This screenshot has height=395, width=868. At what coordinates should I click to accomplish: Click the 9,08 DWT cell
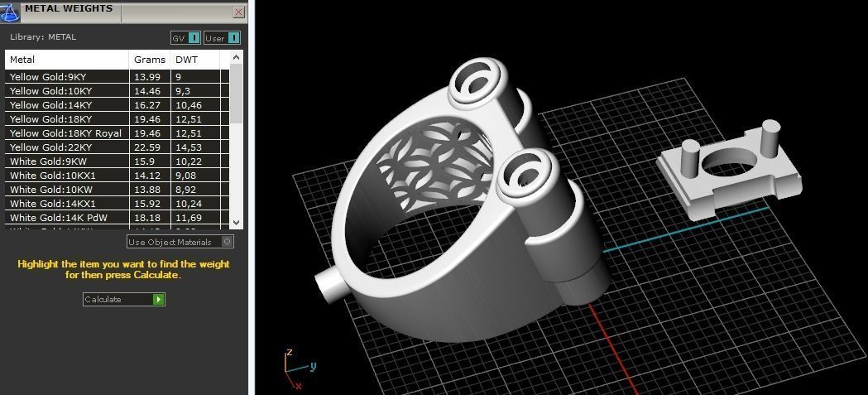(x=196, y=176)
